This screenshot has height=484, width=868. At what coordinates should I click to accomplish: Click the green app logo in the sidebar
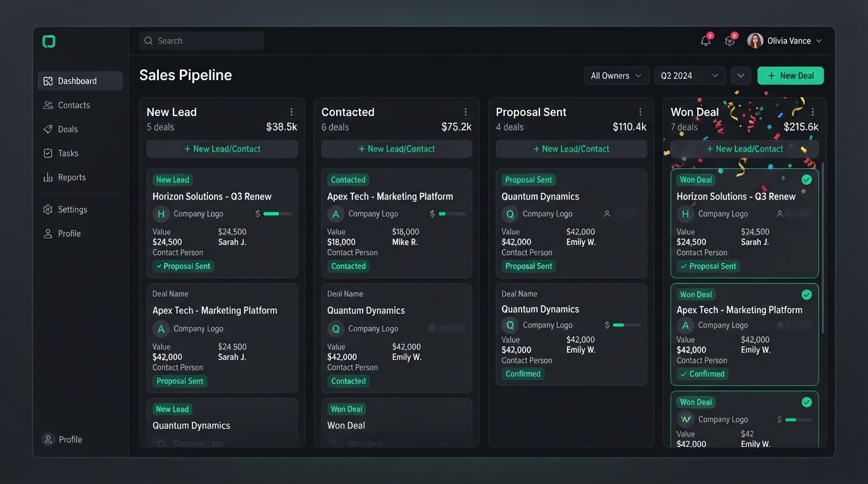point(49,42)
